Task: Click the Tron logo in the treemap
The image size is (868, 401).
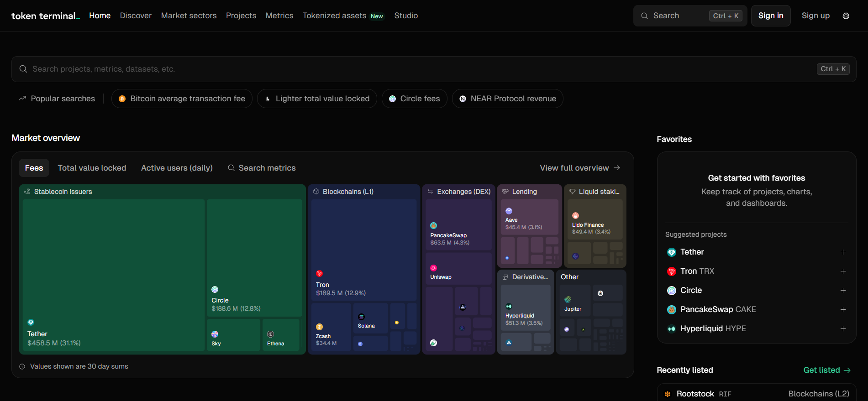Action: (320, 274)
